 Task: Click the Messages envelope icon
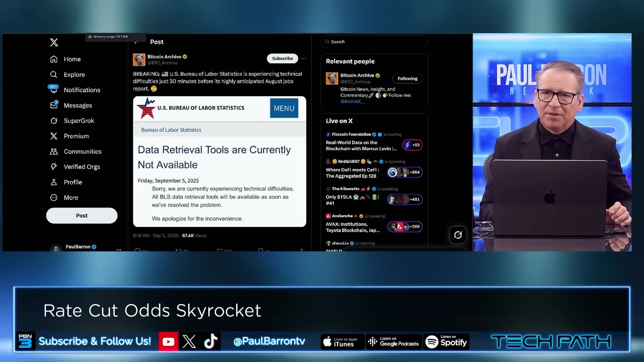(x=54, y=105)
